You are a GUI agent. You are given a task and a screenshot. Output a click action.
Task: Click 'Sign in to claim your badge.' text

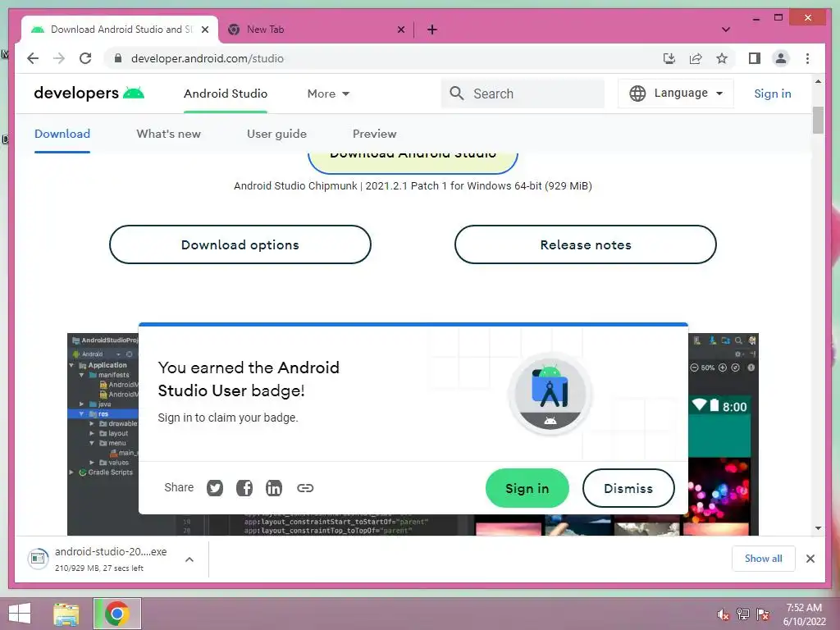coord(228,418)
